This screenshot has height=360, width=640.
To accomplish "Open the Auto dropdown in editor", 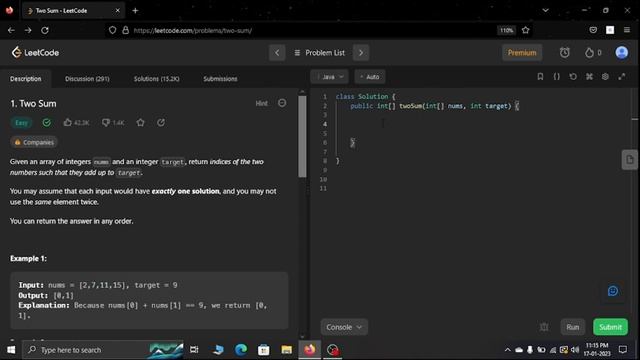I will (x=370, y=77).
